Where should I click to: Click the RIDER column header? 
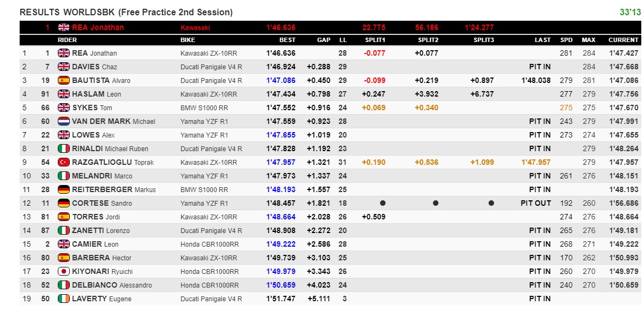pyautogui.click(x=68, y=40)
